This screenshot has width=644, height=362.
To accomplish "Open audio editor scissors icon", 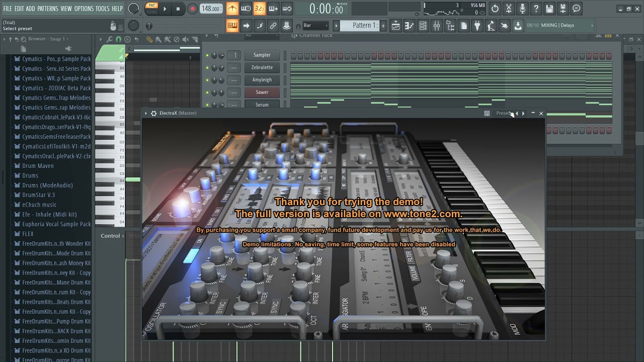I will coord(509,9).
